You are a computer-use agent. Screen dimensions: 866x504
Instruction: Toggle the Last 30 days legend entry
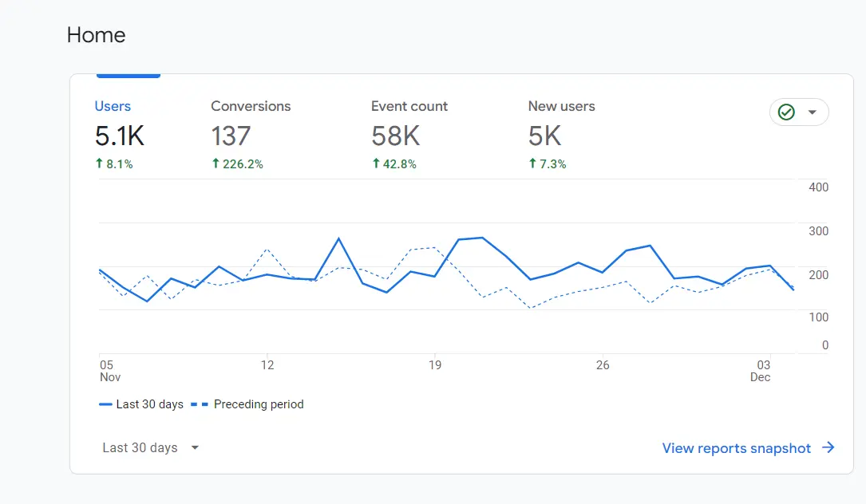click(x=148, y=404)
